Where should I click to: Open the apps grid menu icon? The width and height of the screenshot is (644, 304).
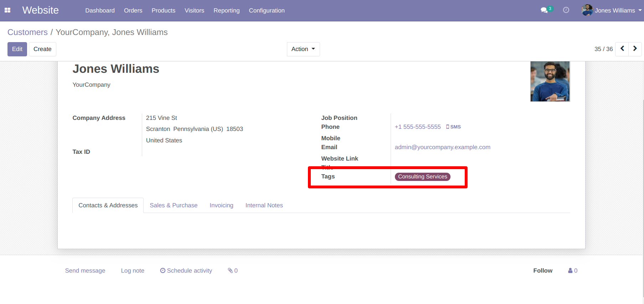point(7,10)
